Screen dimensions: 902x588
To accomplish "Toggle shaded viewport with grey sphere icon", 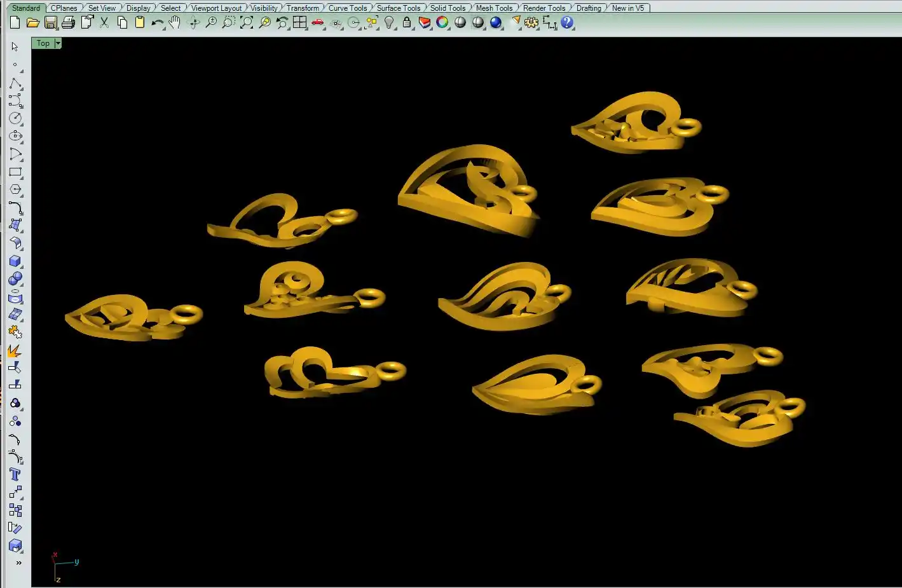I will (460, 23).
